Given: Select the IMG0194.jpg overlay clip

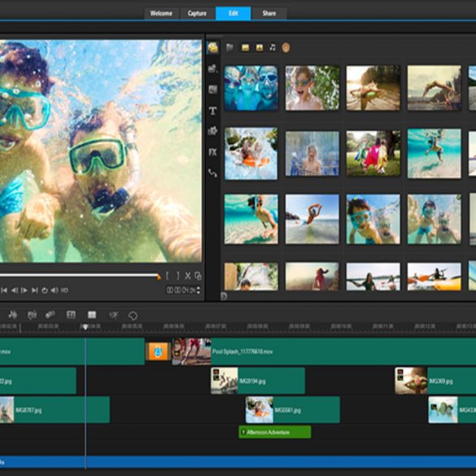Looking at the screenshot, I should coord(258,381).
